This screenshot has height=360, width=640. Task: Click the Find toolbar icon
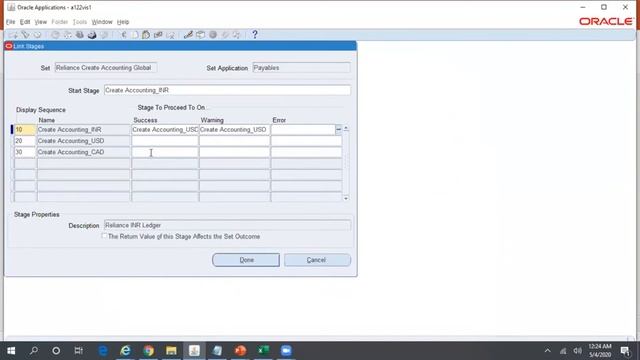point(25,35)
